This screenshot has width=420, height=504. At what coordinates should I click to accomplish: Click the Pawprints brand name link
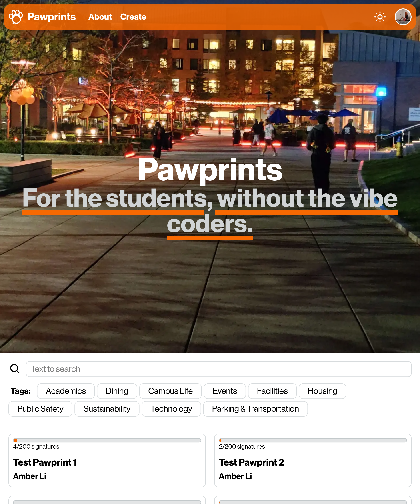pos(52,17)
